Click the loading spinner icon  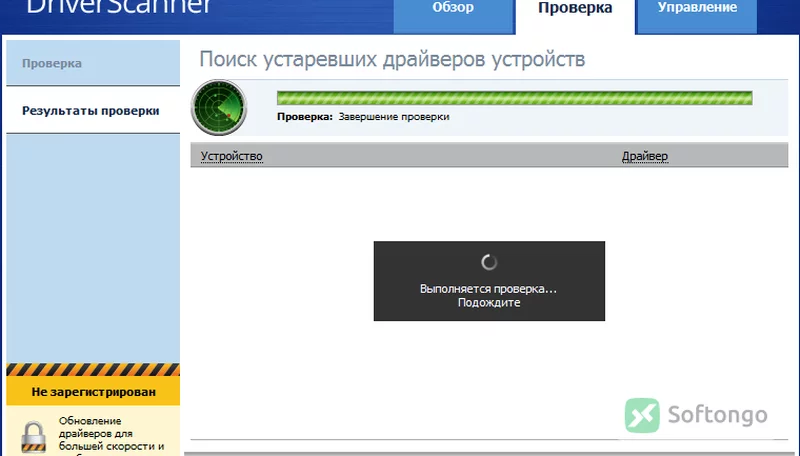[489, 262]
